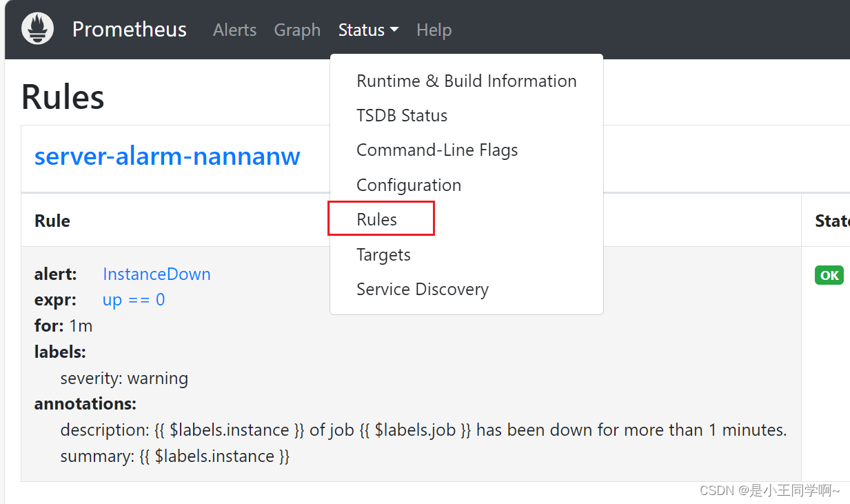Collapse the Status dropdown menu

click(368, 30)
